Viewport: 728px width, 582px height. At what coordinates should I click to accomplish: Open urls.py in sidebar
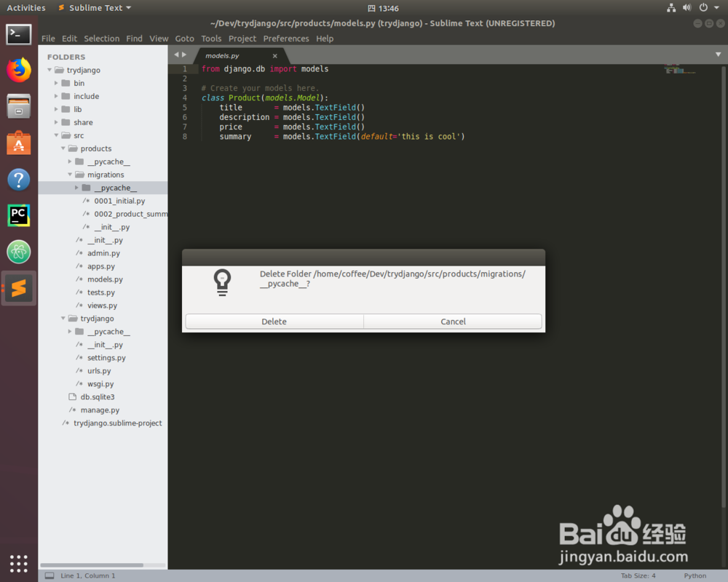[x=99, y=371]
